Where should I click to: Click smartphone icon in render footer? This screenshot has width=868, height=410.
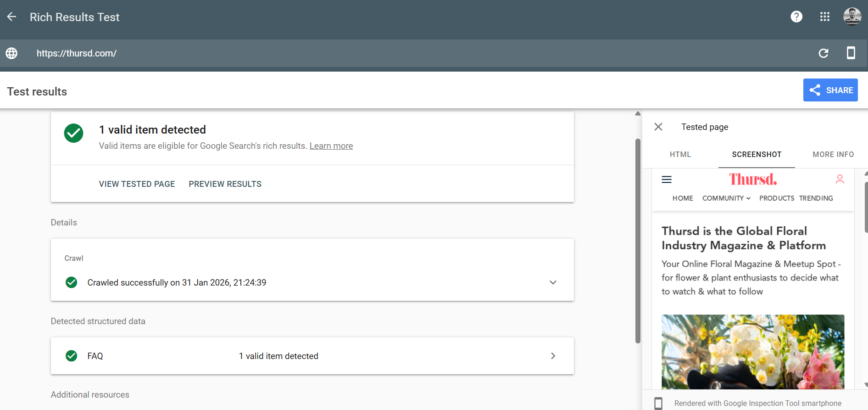pyautogui.click(x=658, y=404)
